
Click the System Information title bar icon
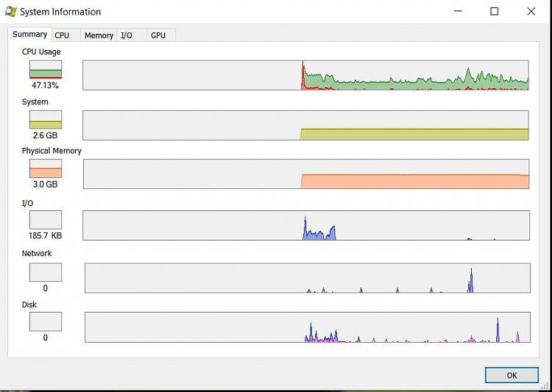coord(10,12)
